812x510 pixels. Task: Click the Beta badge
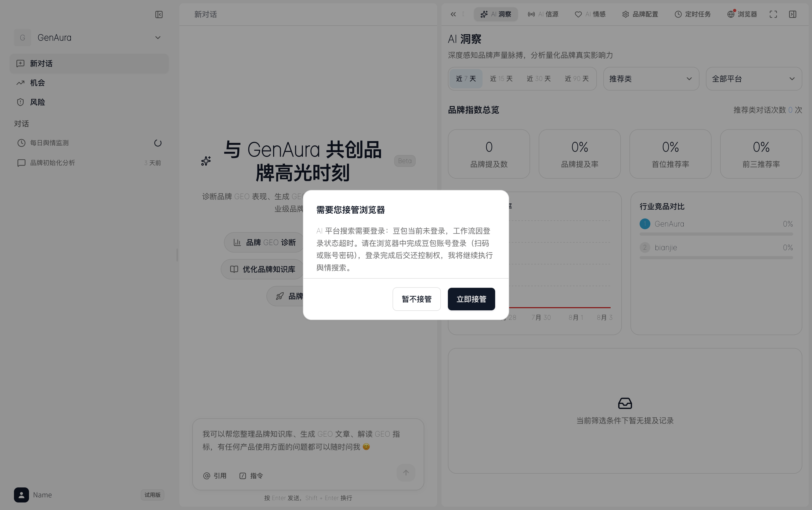click(x=405, y=161)
